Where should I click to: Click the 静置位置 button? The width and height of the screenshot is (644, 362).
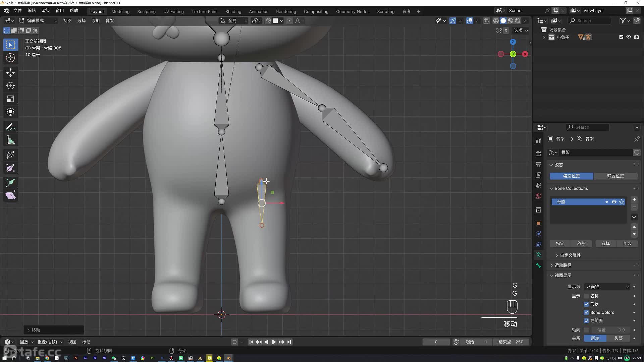pos(615,176)
